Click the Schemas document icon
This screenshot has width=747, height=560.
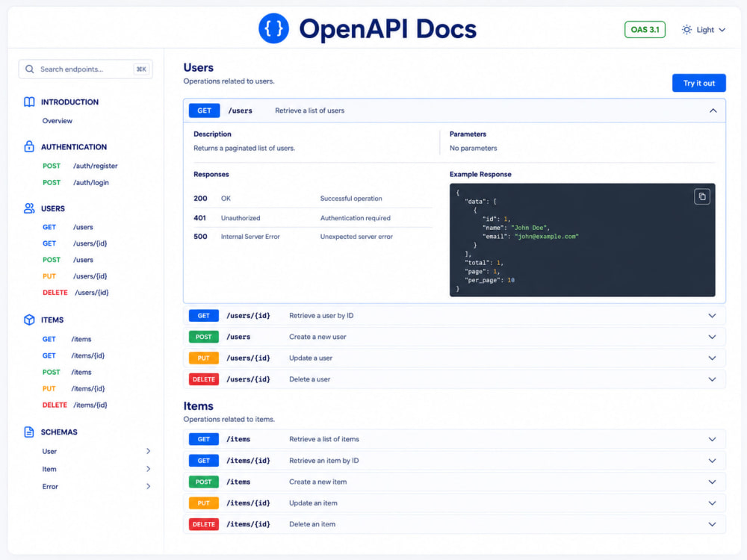[x=29, y=432]
